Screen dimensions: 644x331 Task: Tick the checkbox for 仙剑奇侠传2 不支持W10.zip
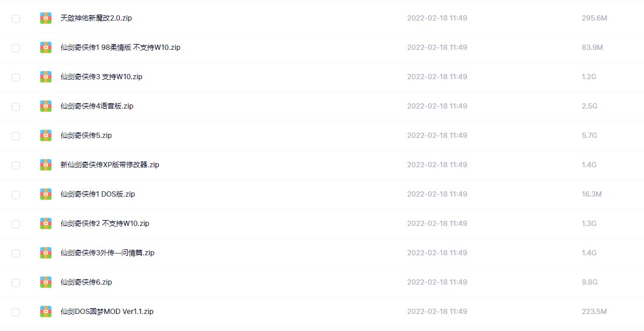coord(16,224)
